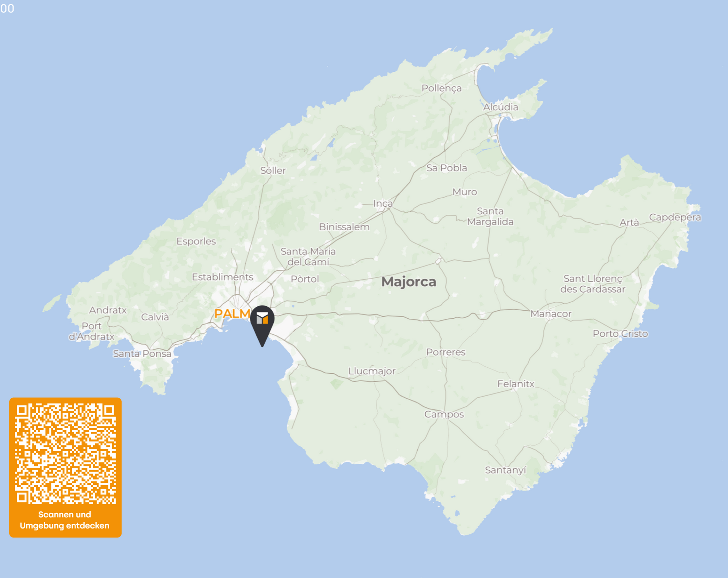Select the Santanyí town label
Image resolution: width=728 pixels, height=578 pixels.
click(x=506, y=470)
